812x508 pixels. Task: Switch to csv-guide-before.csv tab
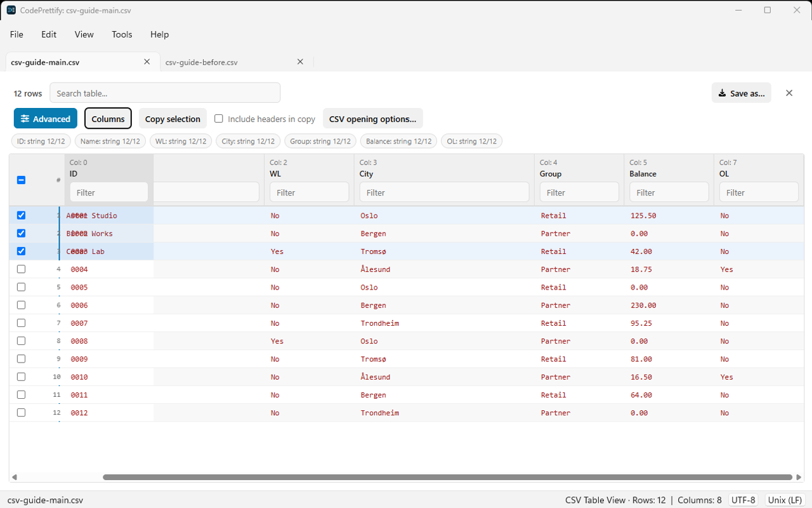[x=202, y=62]
